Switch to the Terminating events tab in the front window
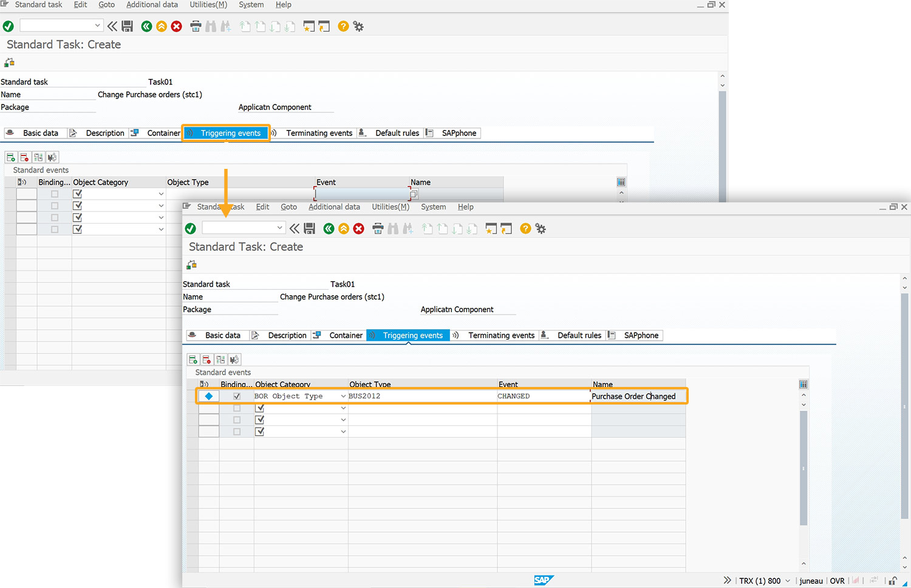The width and height of the screenshot is (911, 588). click(501, 335)
